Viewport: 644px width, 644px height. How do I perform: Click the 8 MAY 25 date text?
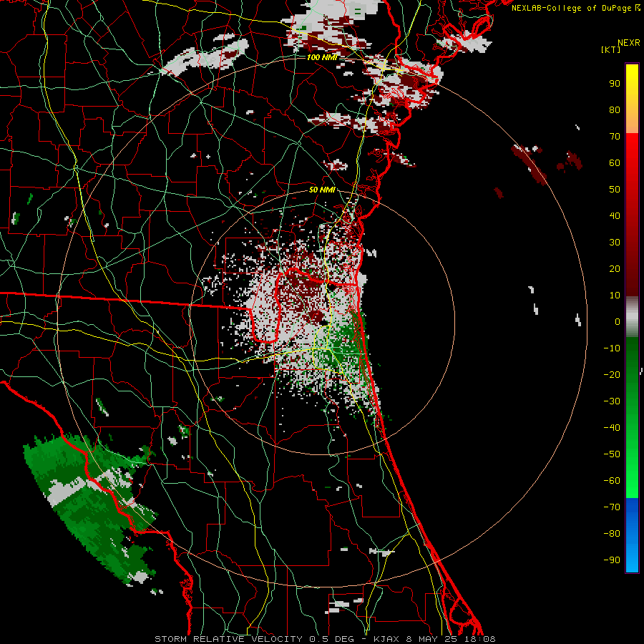tap(431, 639)
